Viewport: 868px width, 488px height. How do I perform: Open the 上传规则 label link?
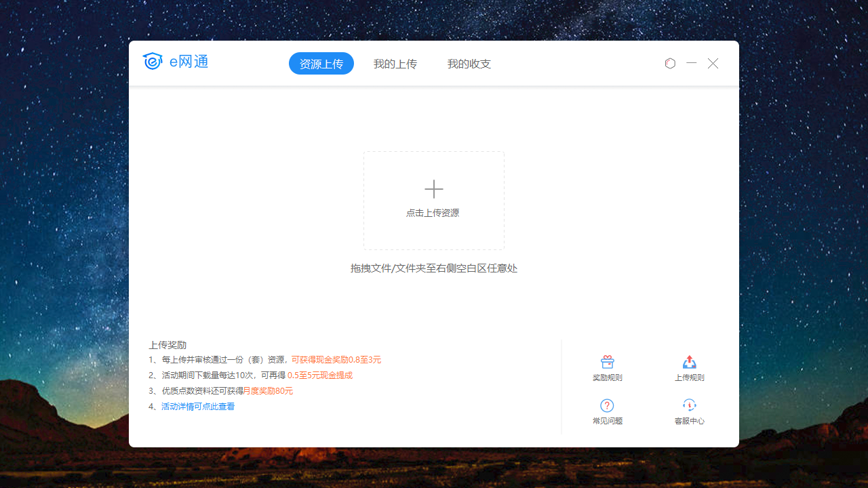pos(689,378)
